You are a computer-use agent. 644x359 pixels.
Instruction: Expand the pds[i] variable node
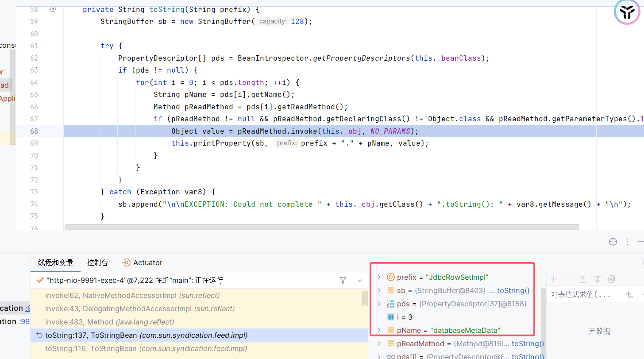[379, 356]
